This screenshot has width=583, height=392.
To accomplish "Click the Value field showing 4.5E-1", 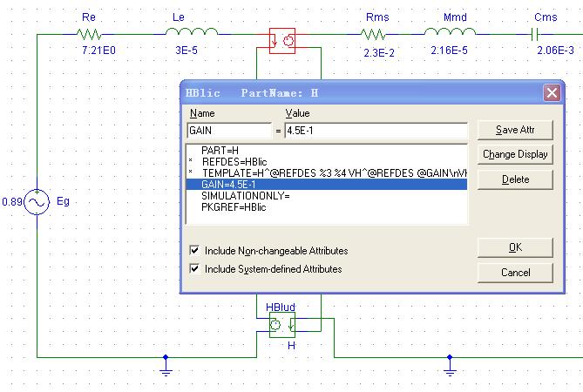I will coord(376,131).
